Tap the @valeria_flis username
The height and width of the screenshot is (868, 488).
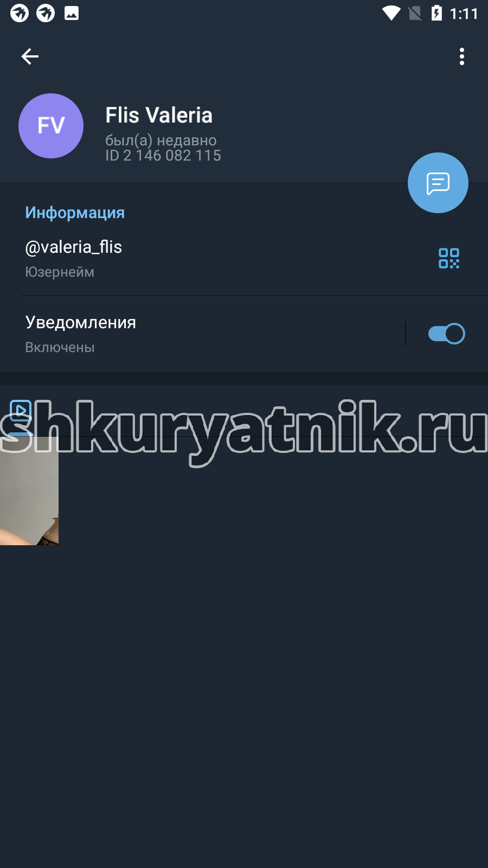click(x=74, y=247)
